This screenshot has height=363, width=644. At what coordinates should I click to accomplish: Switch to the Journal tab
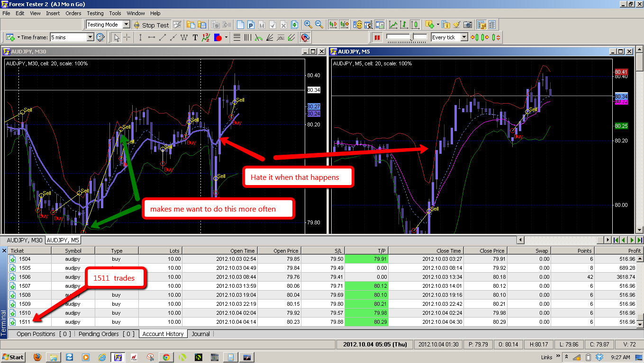(x=200, y=334)
